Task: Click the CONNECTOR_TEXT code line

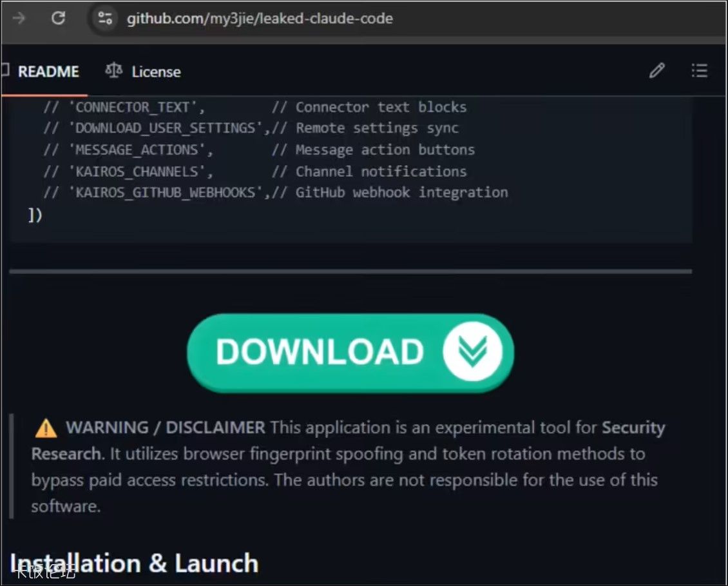Action: (255, 108)
